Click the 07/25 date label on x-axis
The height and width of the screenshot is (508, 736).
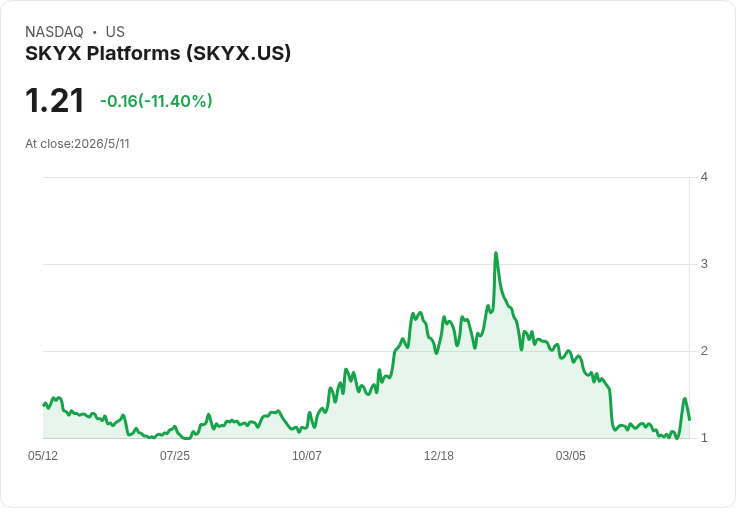click(x=175, y=455)
